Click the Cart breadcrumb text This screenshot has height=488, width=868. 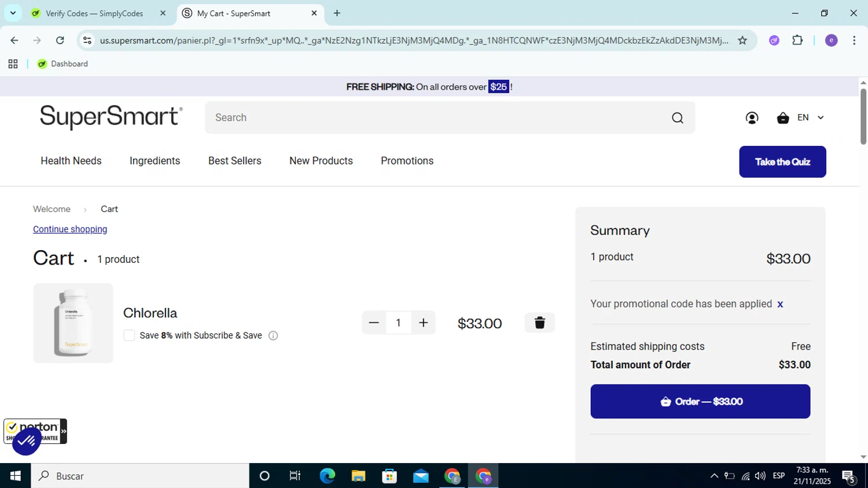click(109, 209)
